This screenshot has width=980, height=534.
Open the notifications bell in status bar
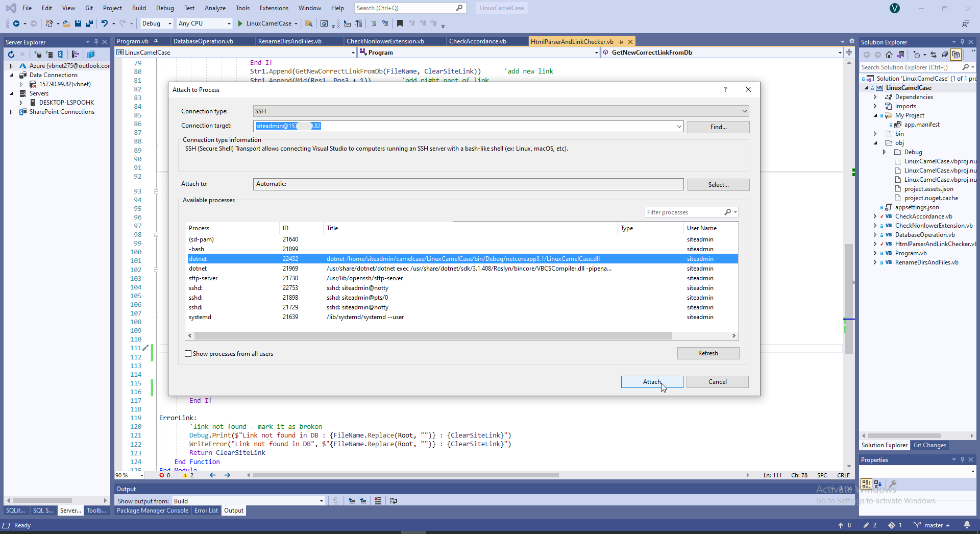967,525
